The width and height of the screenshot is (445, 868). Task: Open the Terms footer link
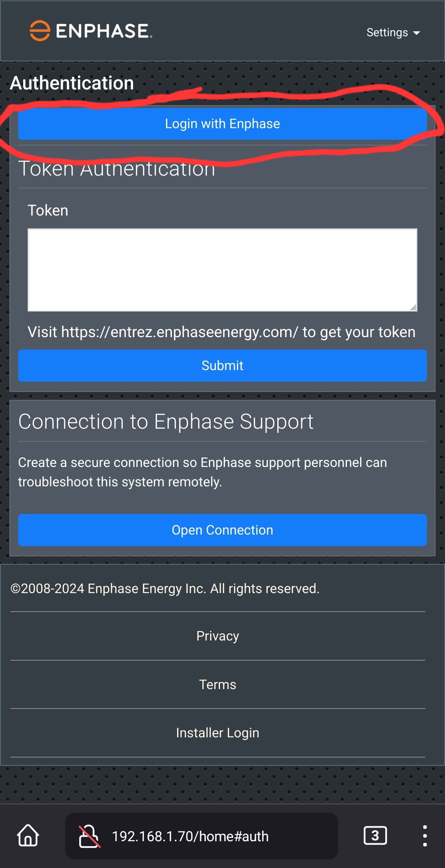pyautogui.click(x=218, y=685)
